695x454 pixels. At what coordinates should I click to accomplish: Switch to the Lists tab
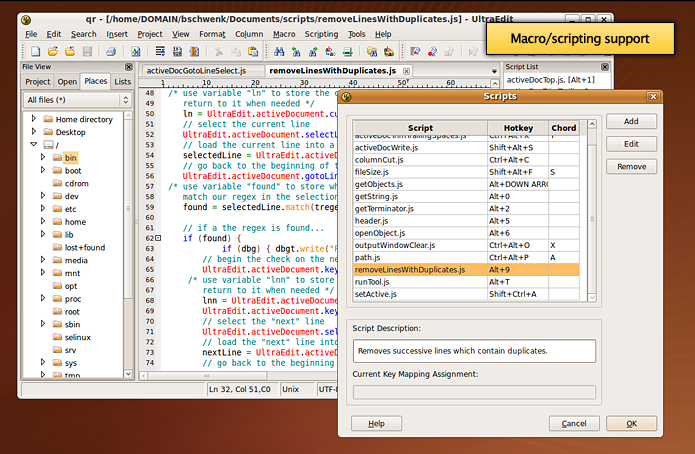pyautogui.click(x=123, y=82)
